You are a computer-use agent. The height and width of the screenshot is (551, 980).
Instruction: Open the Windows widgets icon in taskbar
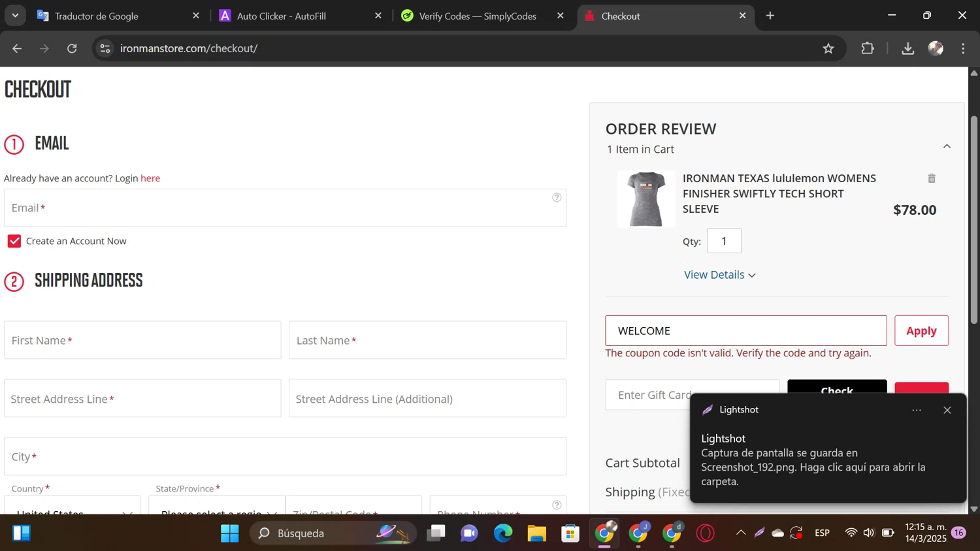(22, 533)
